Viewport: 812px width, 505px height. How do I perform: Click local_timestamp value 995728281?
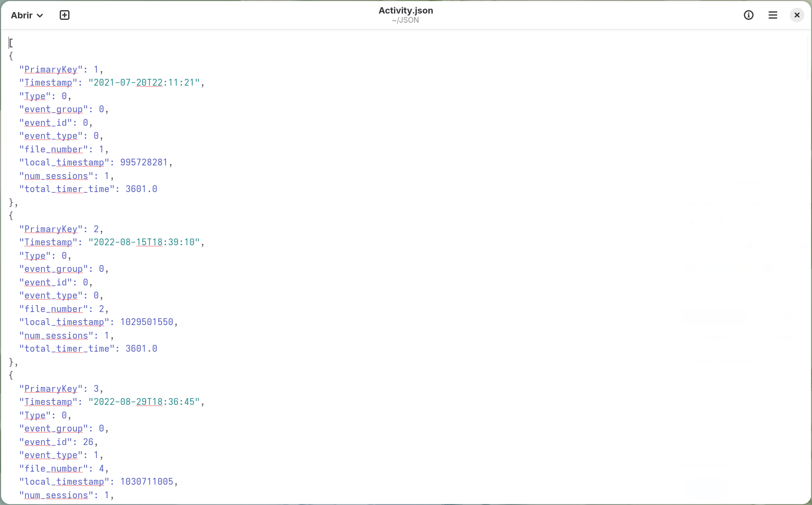pos(144,163)
